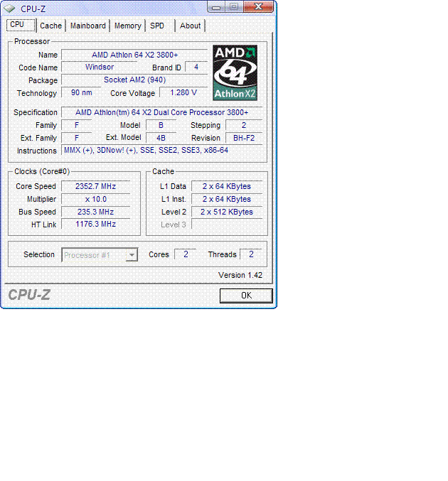Screen dimensions: 448x481
Task: Click the Name field 'AMD Athlon 64 X2 3800+'
Action: (x=134, y=55)
